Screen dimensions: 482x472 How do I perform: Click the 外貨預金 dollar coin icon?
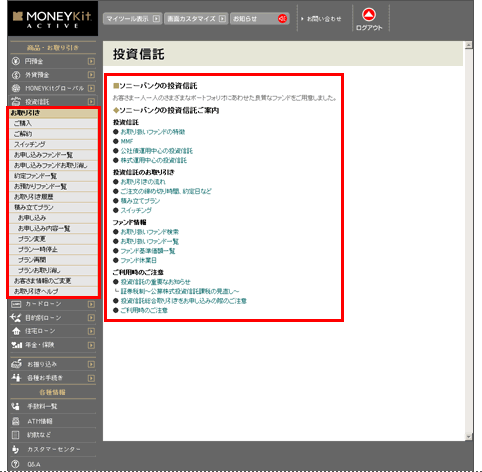click(x=16, y=75)
